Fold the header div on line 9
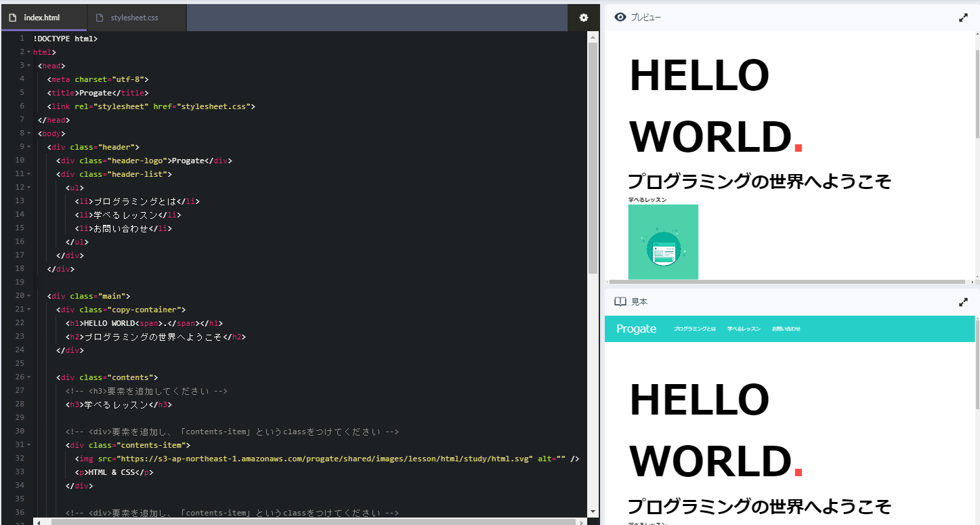The image size is (980, 525). [x=28, y=147]
